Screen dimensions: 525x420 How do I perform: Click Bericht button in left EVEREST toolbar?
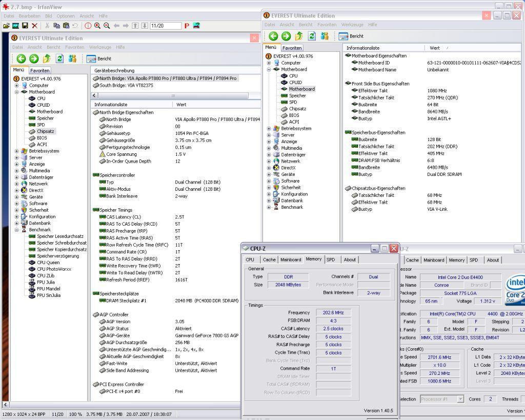click(x=99, y=59)
